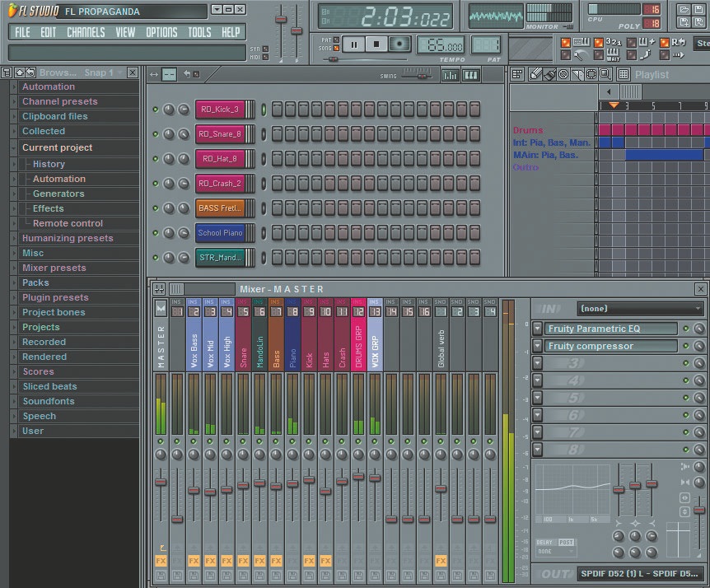Open the Fruity compressor plugin
This screenshot has width=710, height=588.
point(611,346)
